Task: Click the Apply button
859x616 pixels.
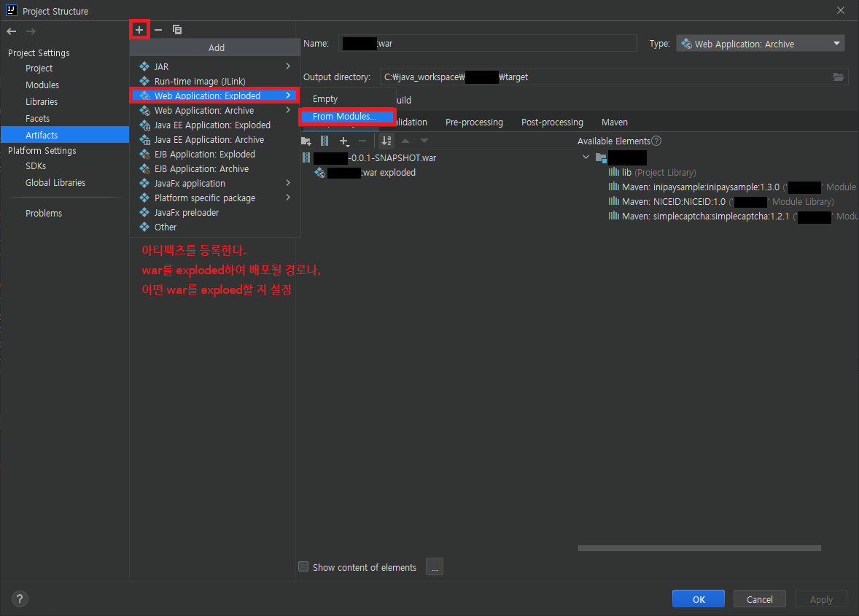Action: (x=820, y=599)
